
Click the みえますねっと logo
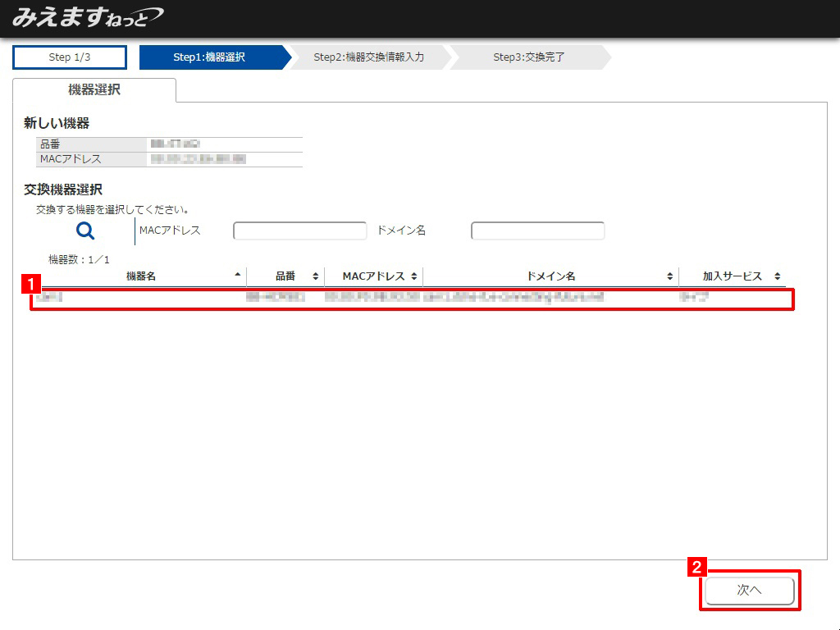click(87, 17)
